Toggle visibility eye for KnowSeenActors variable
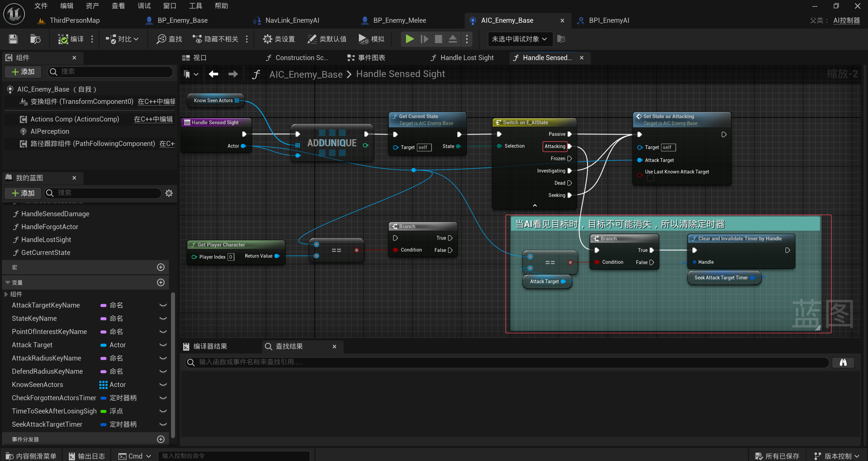 point(163,385)
